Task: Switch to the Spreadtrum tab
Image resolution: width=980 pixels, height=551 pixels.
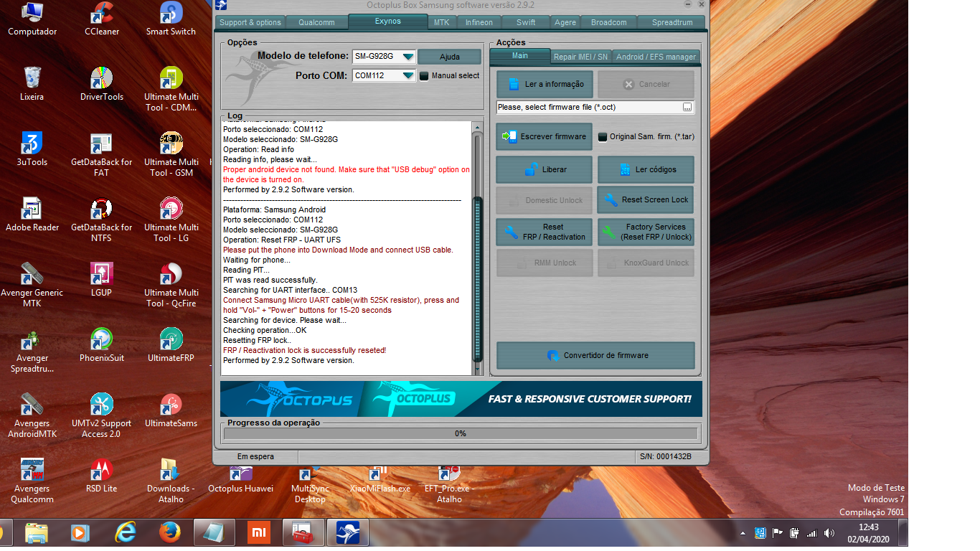Action: point(672,22)
